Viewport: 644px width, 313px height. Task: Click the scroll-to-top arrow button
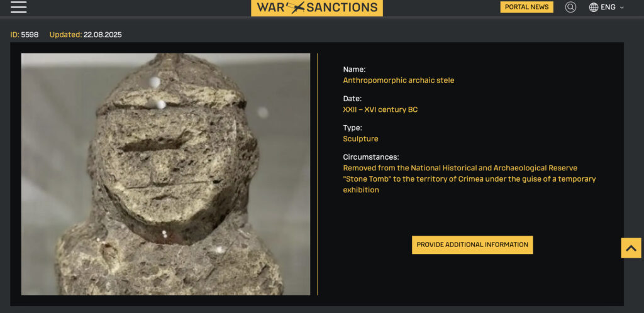pyautogui.click(x=631, y=248)
